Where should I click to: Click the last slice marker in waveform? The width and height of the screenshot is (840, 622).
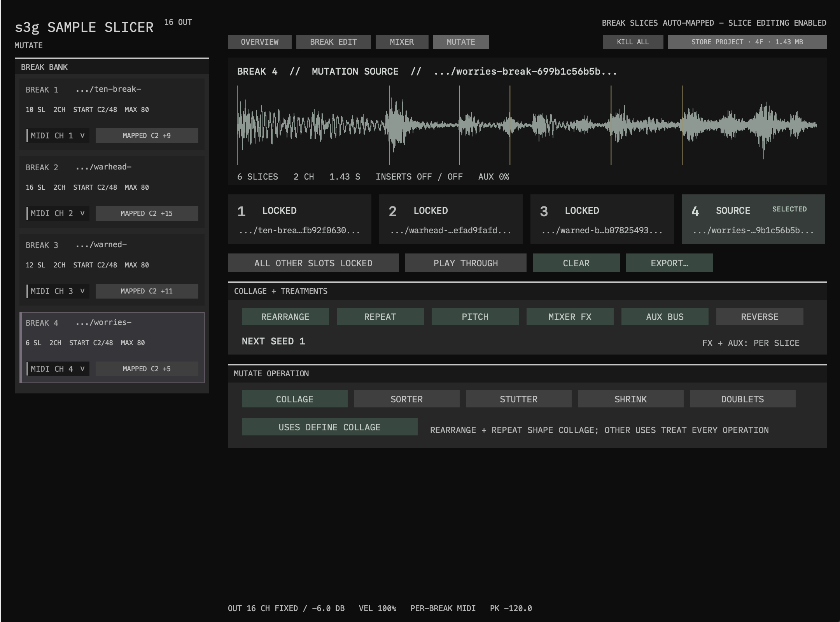point(682,125)
